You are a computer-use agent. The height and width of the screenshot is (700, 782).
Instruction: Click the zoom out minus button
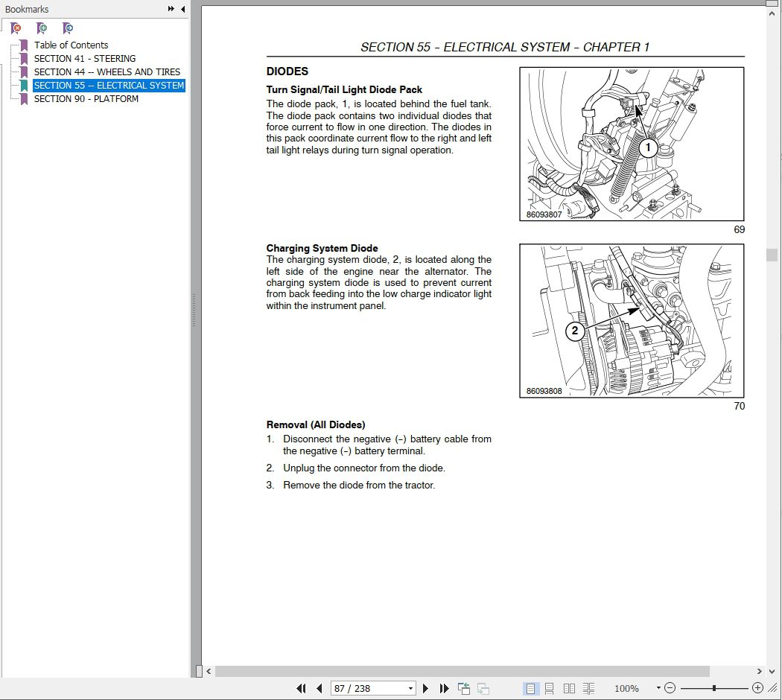click(x=670, y=688)
